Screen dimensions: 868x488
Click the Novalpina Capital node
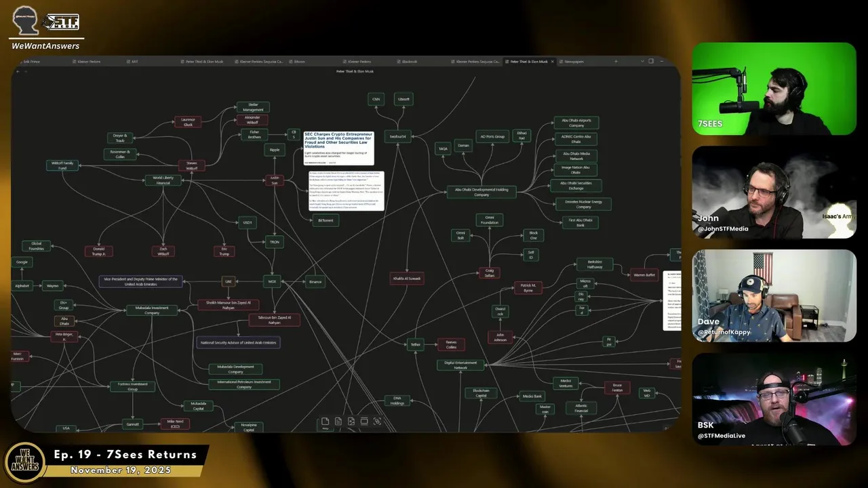[249, 427]
